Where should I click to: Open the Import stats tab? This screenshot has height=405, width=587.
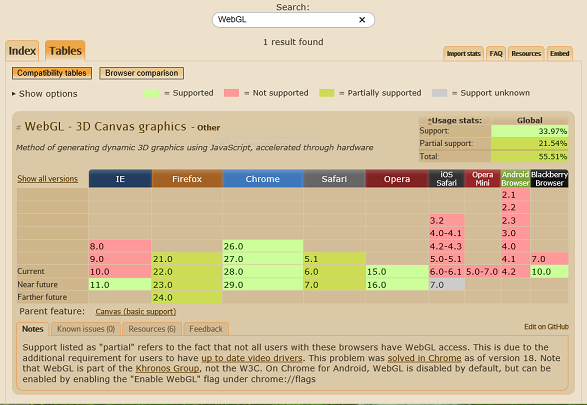pos(463,54)
